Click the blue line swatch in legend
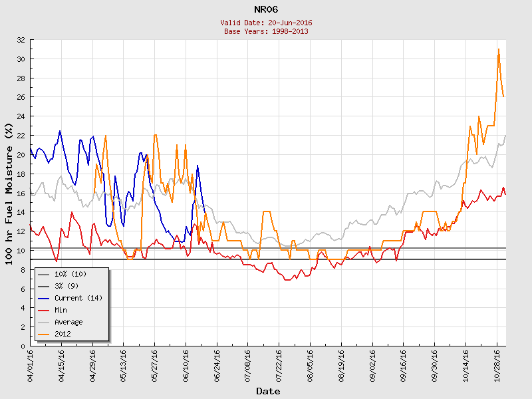This screenshot has width=532, height=399. pyautogui.click(x=44, y=298)
